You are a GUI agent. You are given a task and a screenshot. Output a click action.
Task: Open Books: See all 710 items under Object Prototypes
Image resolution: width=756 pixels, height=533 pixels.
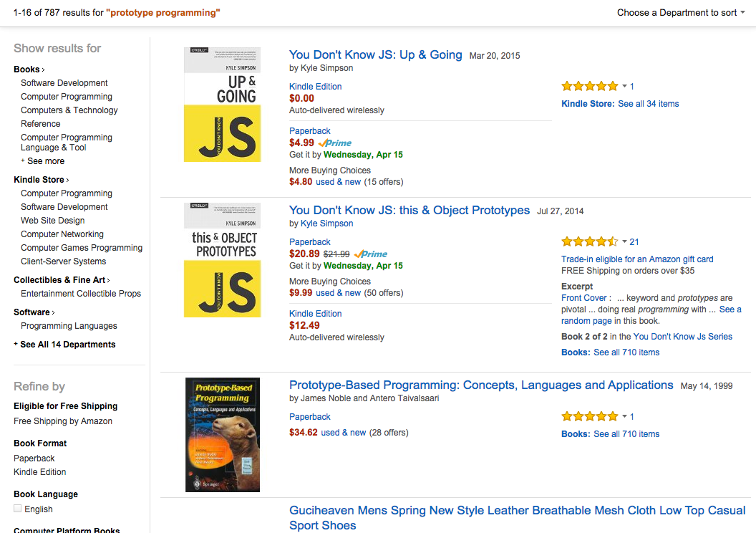click(x=611, y=352)
